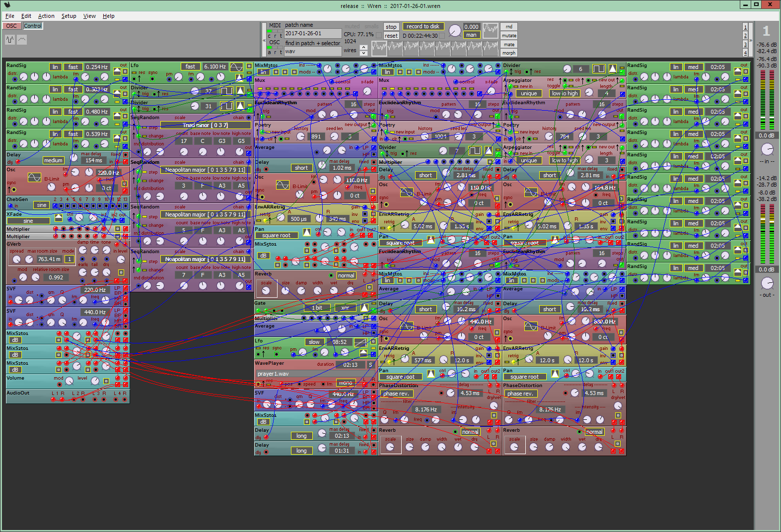Image resolution: width=781 pixels, height=532 pixels.
Task: Click the Gate module triangle icon
Action: (x=364, y=308)
